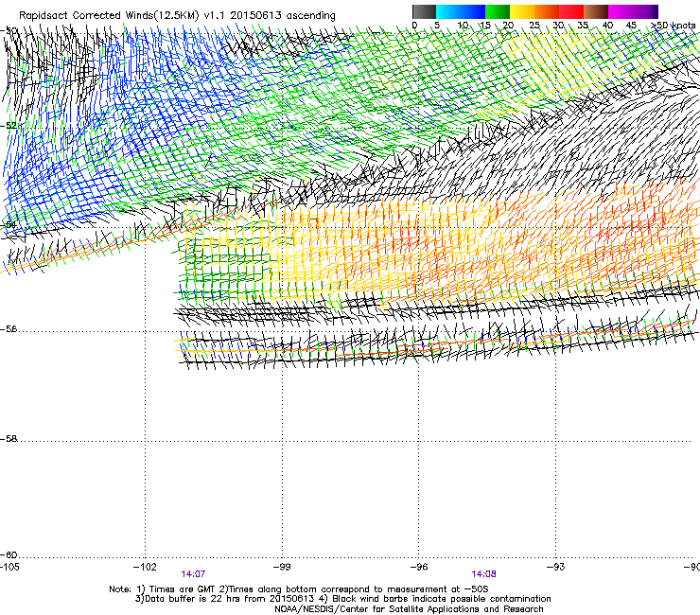Click the orange 25-30 knots legend segment
This screenshot has width=700, height=615.
(x=547, y=11)
